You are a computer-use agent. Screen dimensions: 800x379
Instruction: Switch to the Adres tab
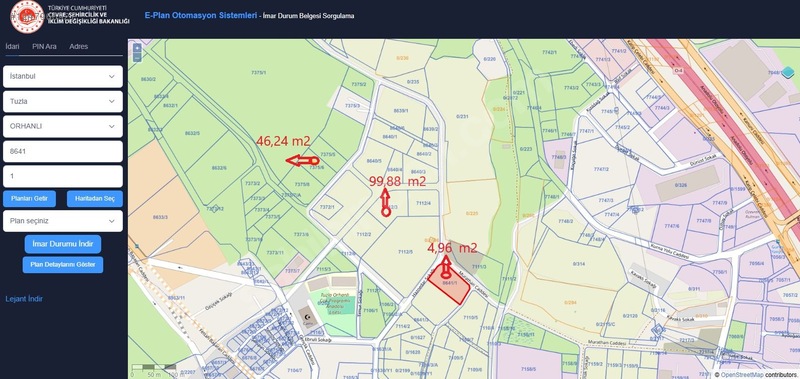pyautogui.click(x=79, y=46)
